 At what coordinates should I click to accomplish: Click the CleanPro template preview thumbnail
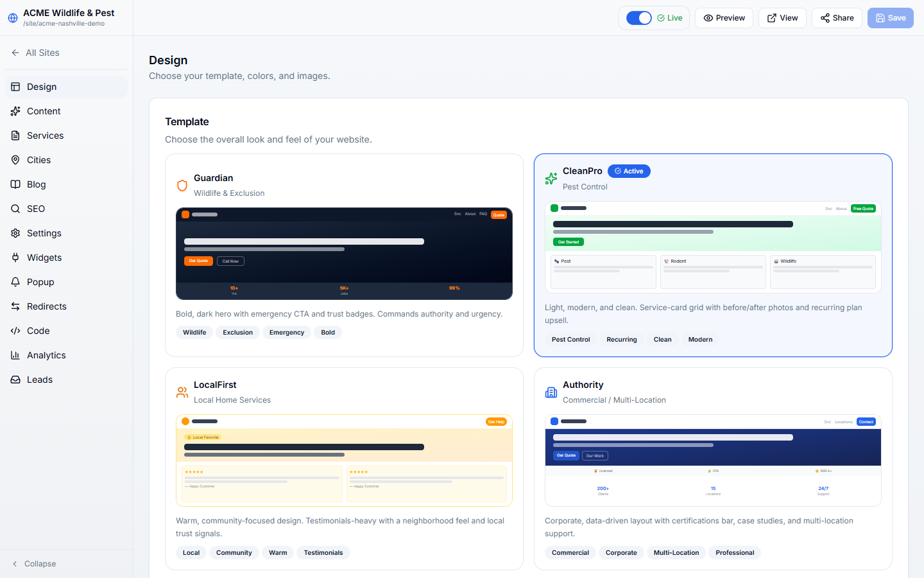click(x=713, y=247)
